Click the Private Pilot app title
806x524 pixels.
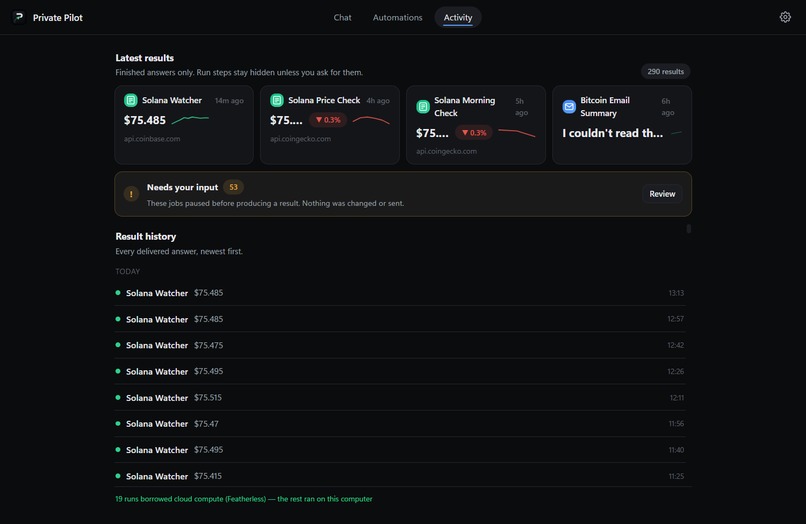58,17
